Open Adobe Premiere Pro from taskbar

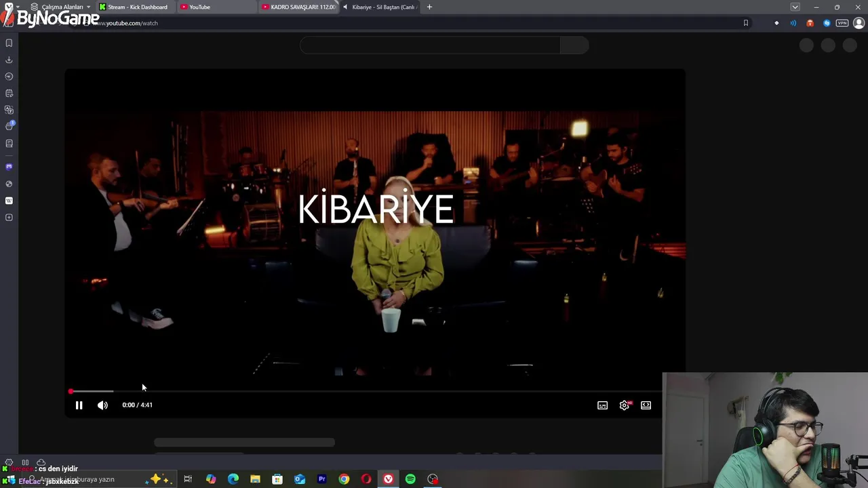click(322, 480)
